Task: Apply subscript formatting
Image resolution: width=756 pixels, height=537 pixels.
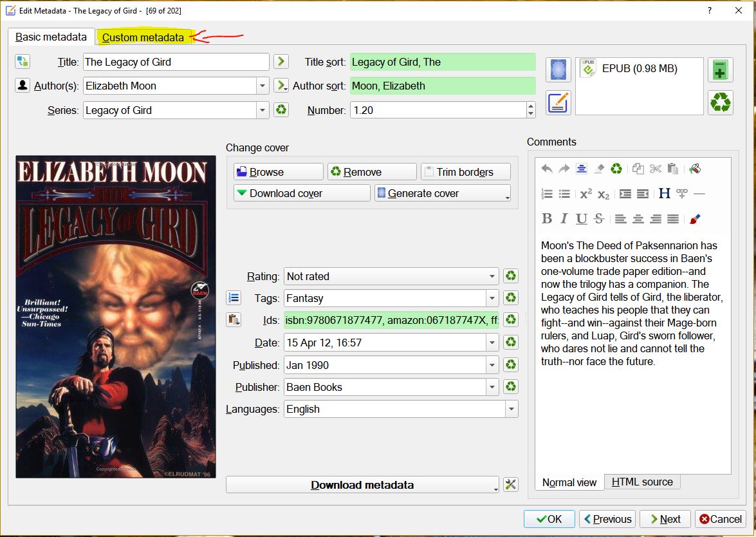Action: click(x=603, y=194)
